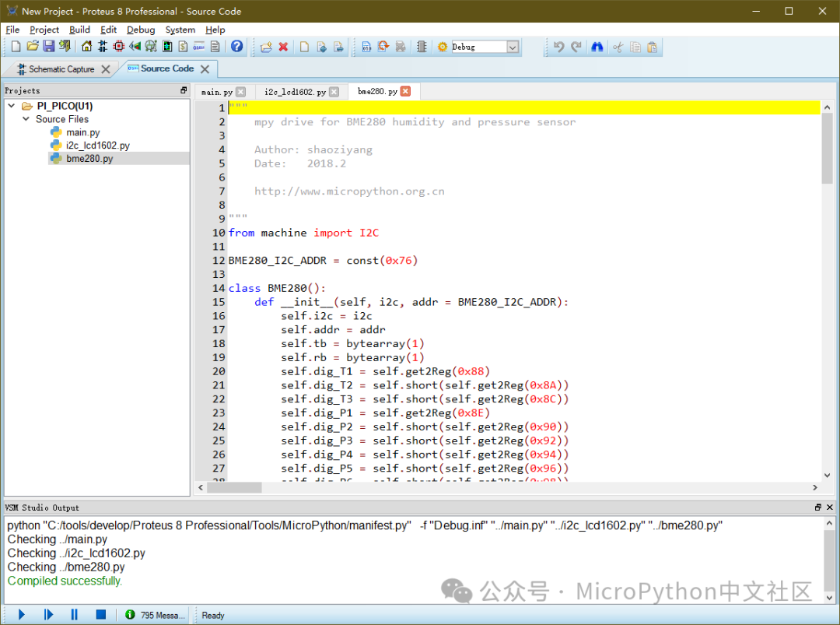
Task: Click the Source Code toolbar icon
Action: coord(199,47)
